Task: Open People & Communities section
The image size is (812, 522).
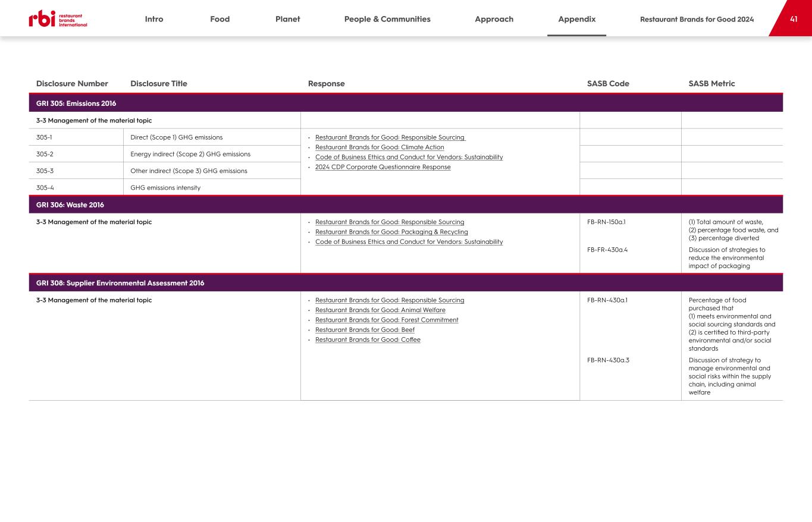Action: pyautogui.click(x=387, y=19)
